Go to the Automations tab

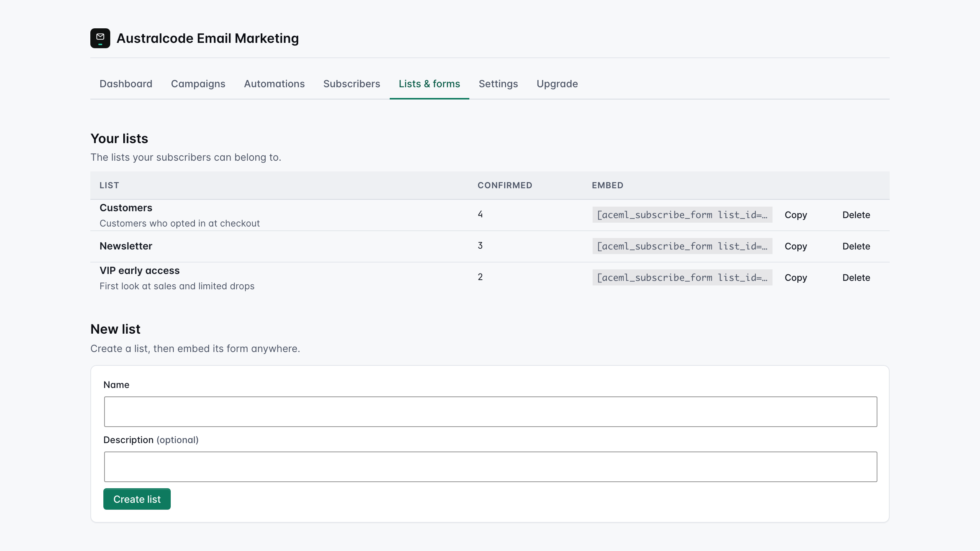[274, 84]
